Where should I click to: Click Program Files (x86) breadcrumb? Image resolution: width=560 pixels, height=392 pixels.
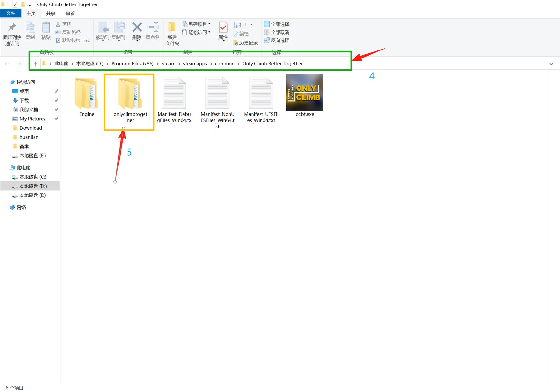pos(132,64)
